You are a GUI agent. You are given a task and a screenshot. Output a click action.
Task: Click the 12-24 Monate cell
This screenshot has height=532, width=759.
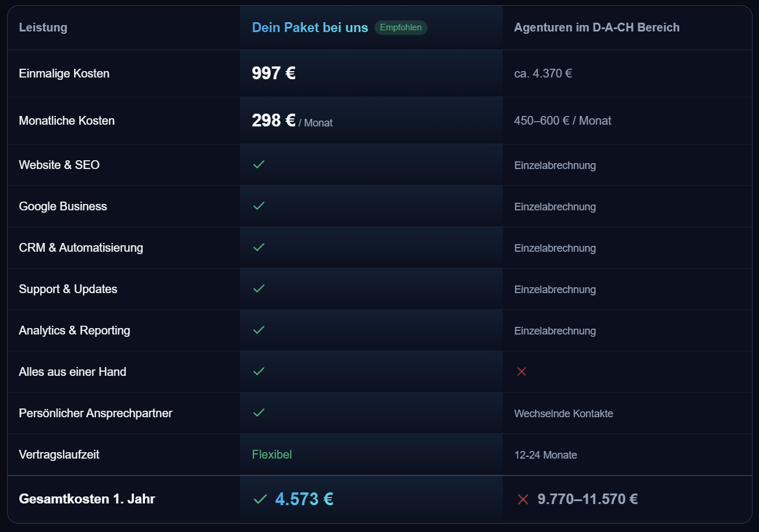[x=545, y=455]
